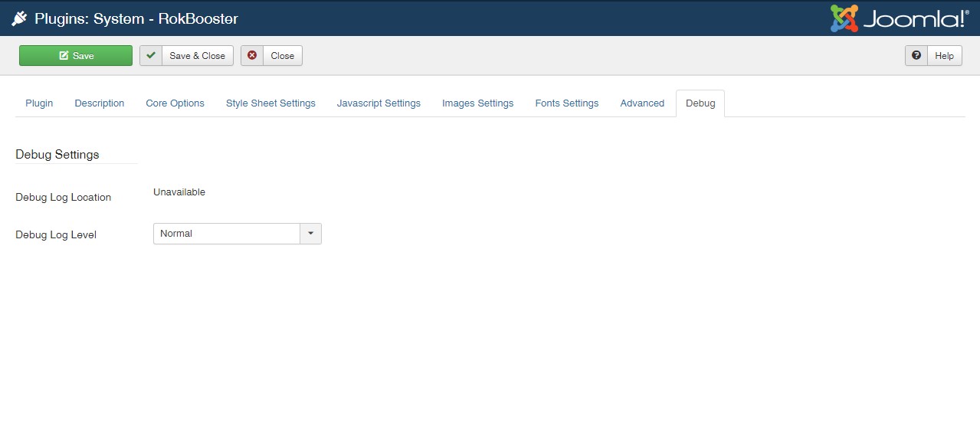Viewport: 980px width, 439px height.
Task: Click the question mark help icon
Action: click(916, 55)
